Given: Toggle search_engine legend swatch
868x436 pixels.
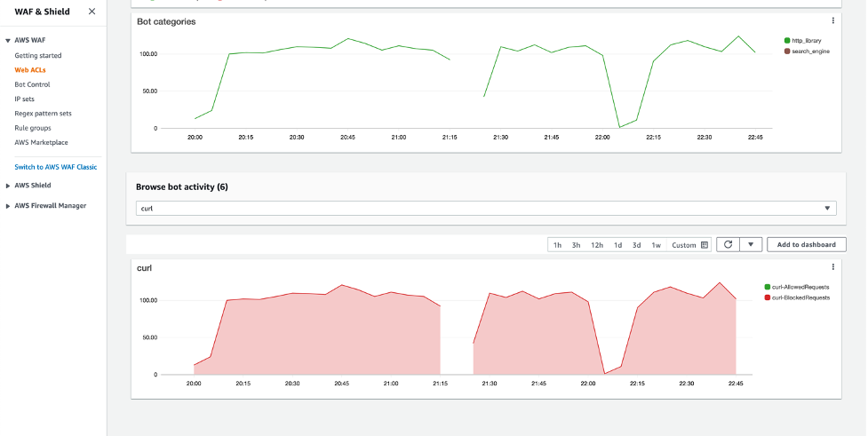Looking at the screenshot, I should pyautogui.click(x=787, y=51).
